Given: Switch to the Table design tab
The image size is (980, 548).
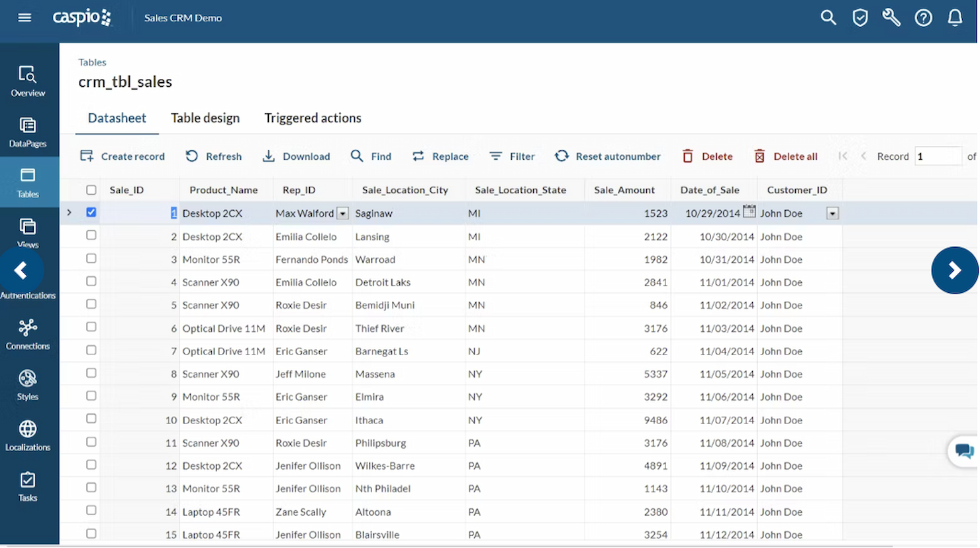Looking at the screenshot, I should point(205,118).
